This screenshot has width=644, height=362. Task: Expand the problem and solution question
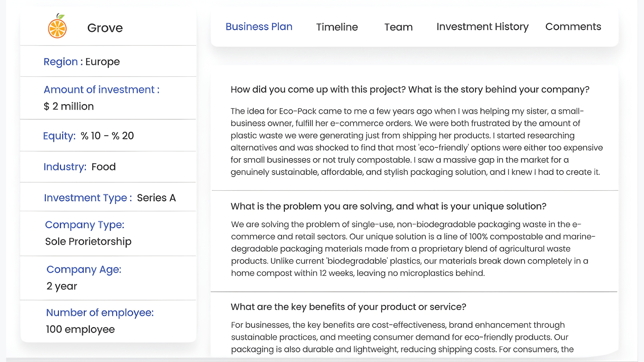(x=388, y=206)
